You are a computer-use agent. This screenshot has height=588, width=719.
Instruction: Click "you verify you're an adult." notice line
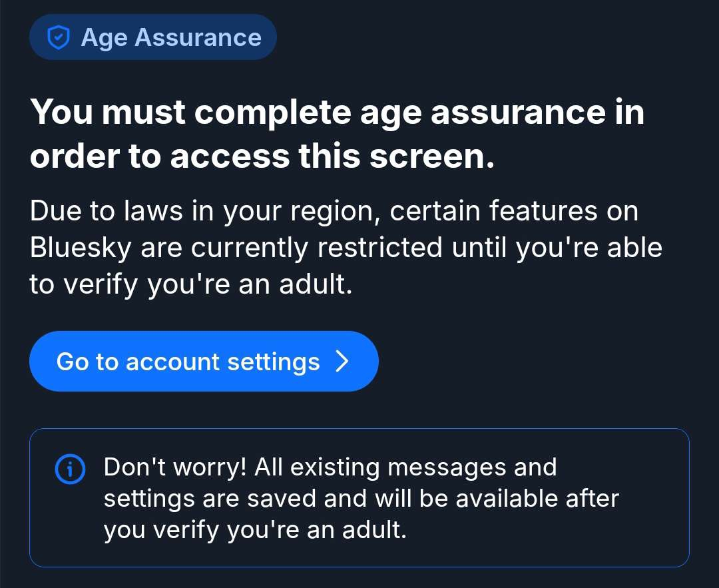(x=254, y=531)
